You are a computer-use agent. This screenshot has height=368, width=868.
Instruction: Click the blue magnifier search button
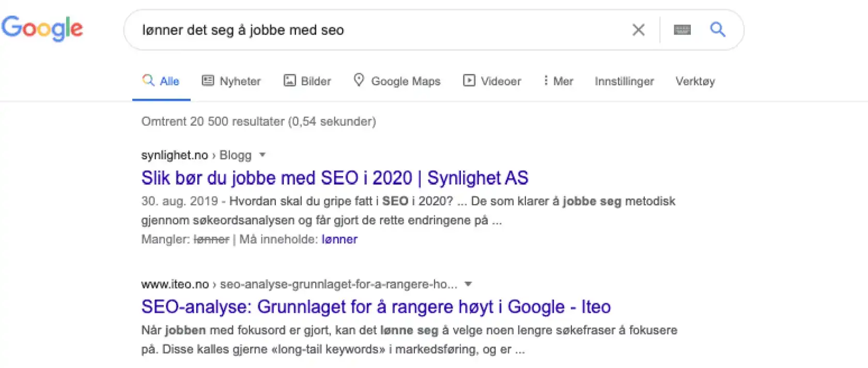click(718, 29)
